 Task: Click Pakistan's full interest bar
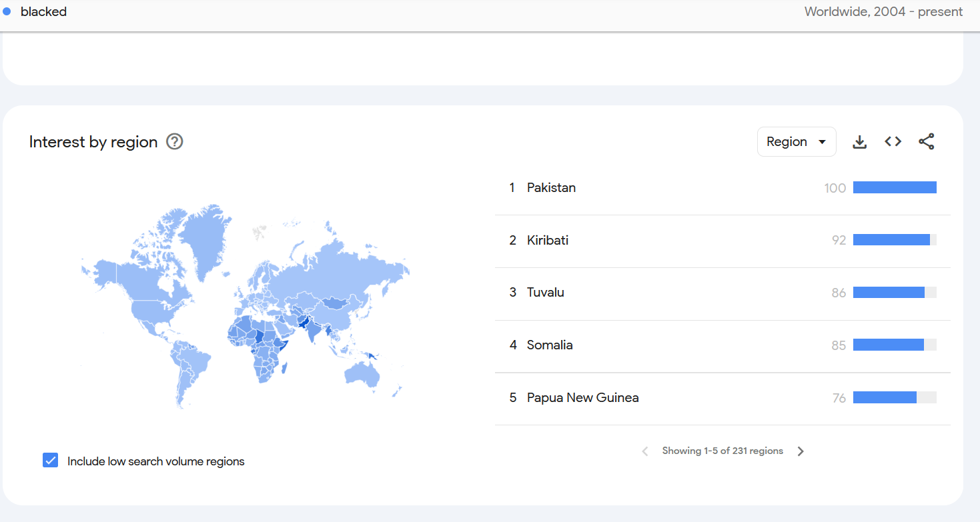tap(895, 188)
